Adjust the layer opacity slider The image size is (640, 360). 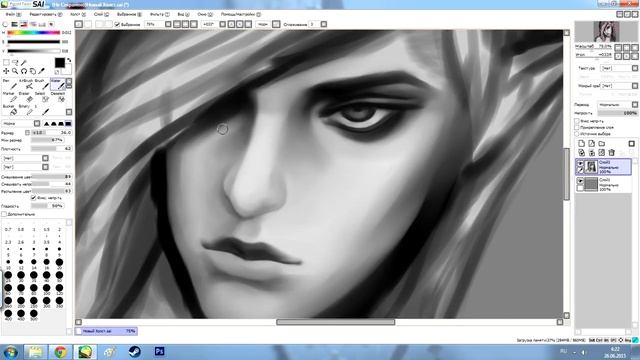coord(618,113)
